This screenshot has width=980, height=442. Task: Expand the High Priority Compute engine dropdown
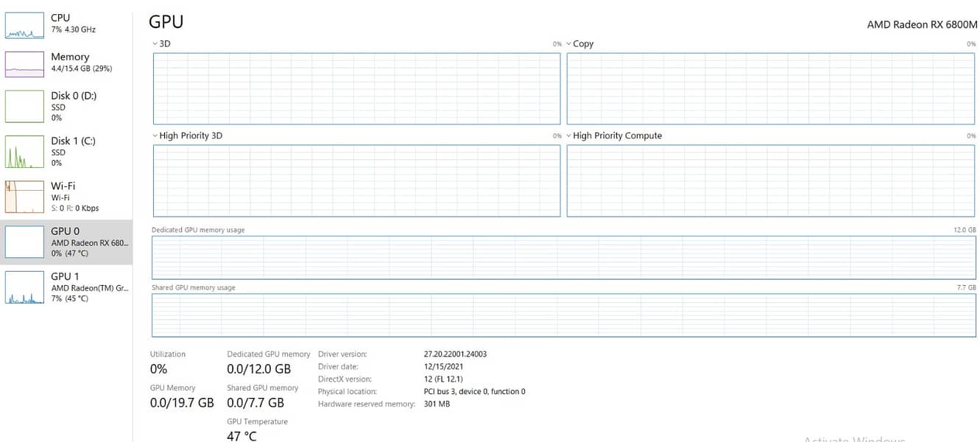pyautogui.click(x=613, y=136)
